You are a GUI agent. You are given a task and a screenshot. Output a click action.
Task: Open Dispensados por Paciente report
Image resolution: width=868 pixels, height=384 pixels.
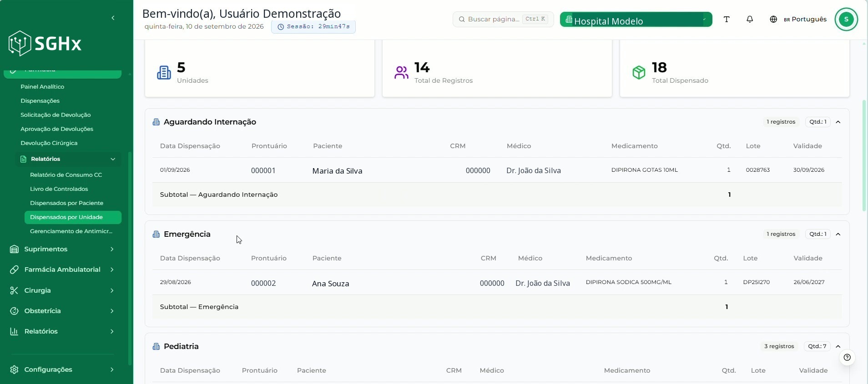point(66,203)
